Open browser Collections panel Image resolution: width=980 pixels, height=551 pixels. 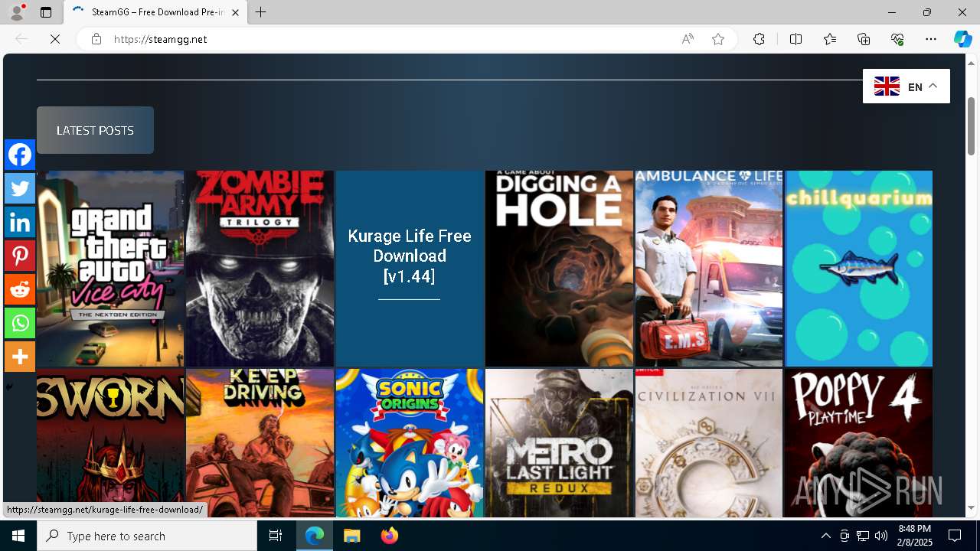tap(864, 39)
